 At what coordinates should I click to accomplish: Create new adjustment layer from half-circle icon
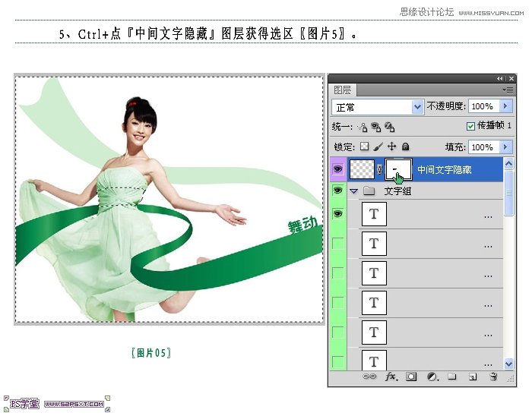click(x=432, y=377)
